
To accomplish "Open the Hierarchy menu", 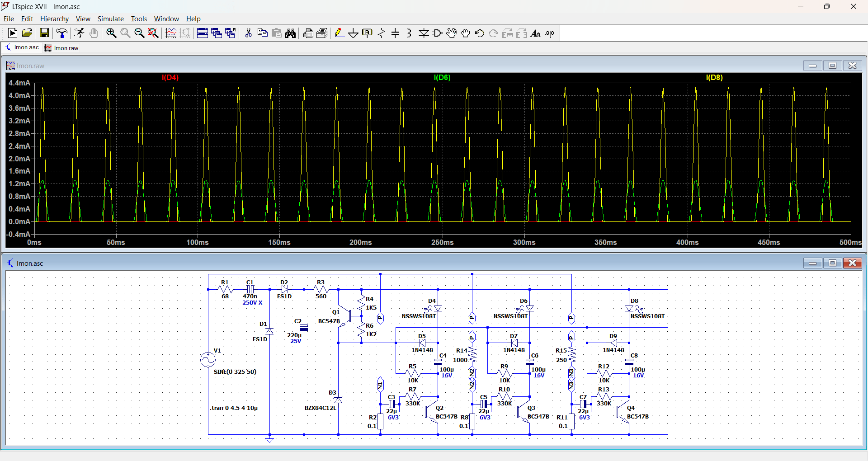I will [x=54, y=19].
